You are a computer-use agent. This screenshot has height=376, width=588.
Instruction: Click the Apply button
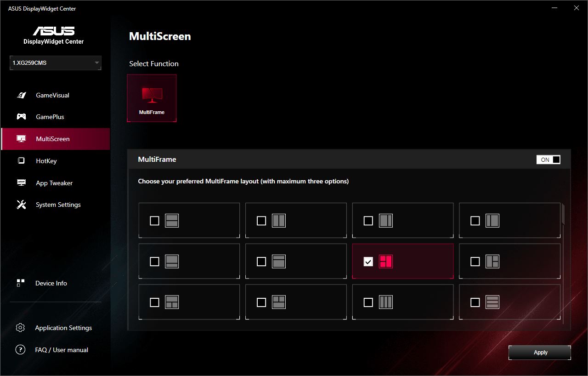540,353
